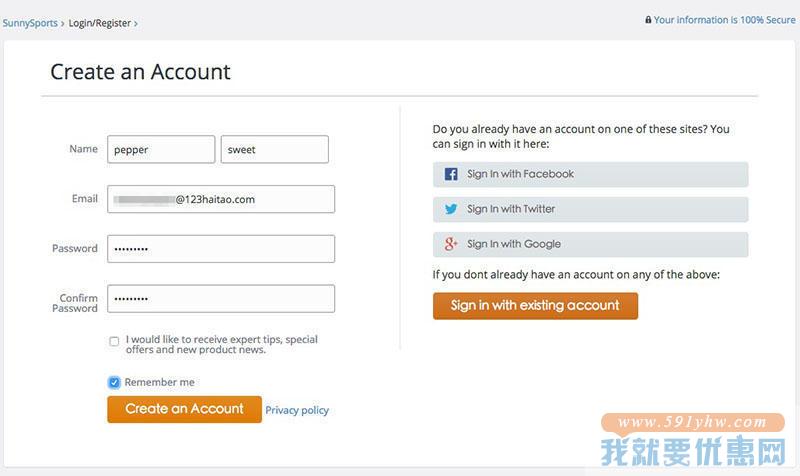800x476 pixels.
Task: Choose Sign in with Google
Action: tap(590, 244)
